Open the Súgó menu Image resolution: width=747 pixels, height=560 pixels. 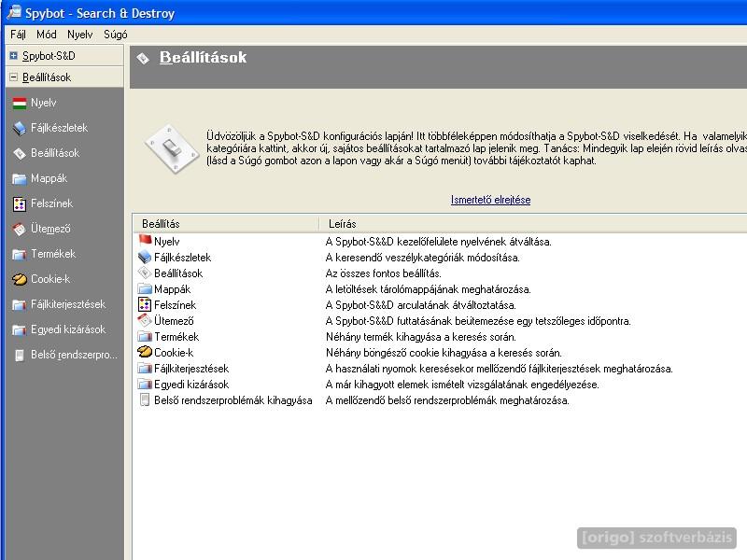coord(116,35)
